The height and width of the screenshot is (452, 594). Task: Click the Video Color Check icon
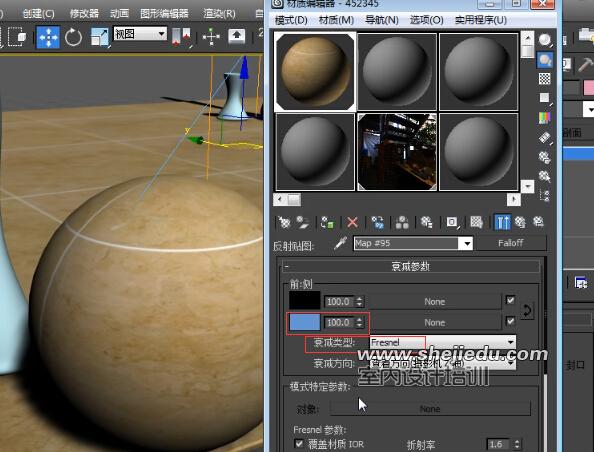(x=544, y=118)
